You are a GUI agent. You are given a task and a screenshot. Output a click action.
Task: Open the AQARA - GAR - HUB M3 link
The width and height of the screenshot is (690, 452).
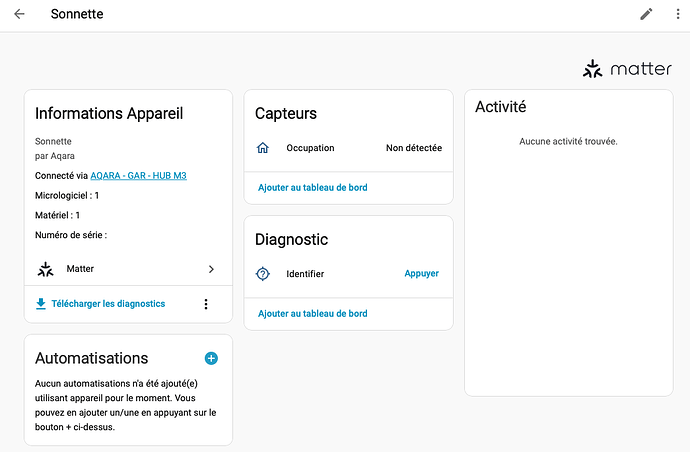coord(138,176)
